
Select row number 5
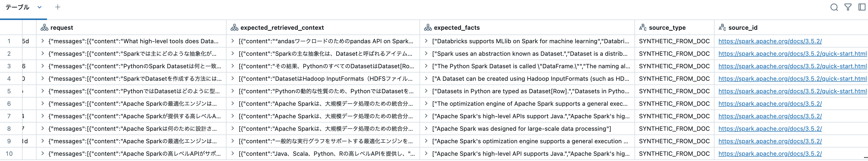[9, 91]
